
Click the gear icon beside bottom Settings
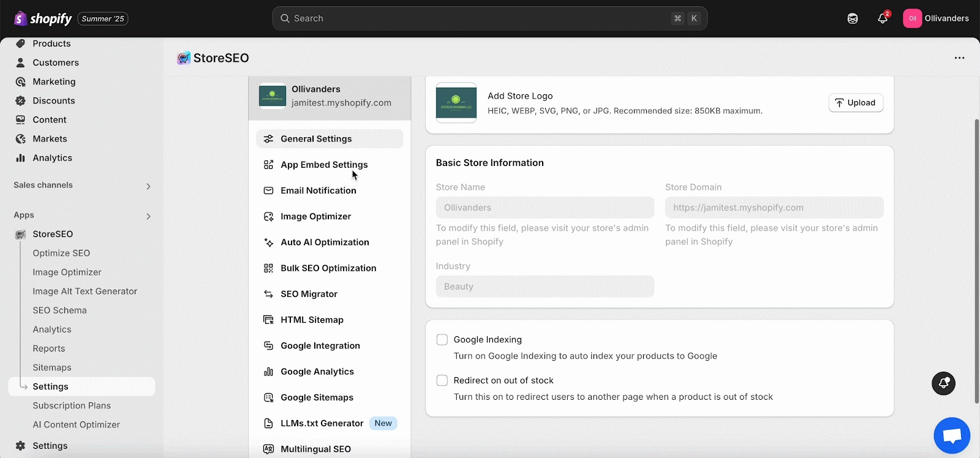click(20, 446)
